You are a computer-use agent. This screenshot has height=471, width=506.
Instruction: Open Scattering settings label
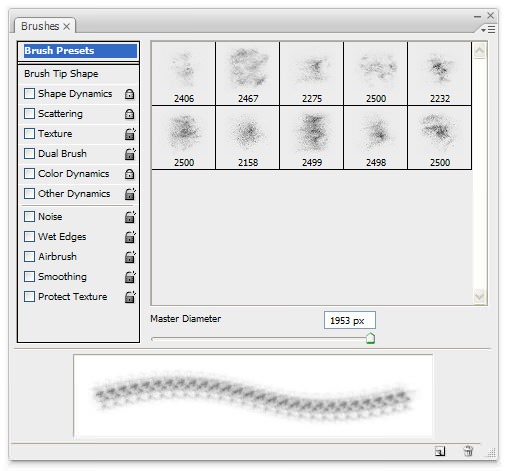(60, 114)
